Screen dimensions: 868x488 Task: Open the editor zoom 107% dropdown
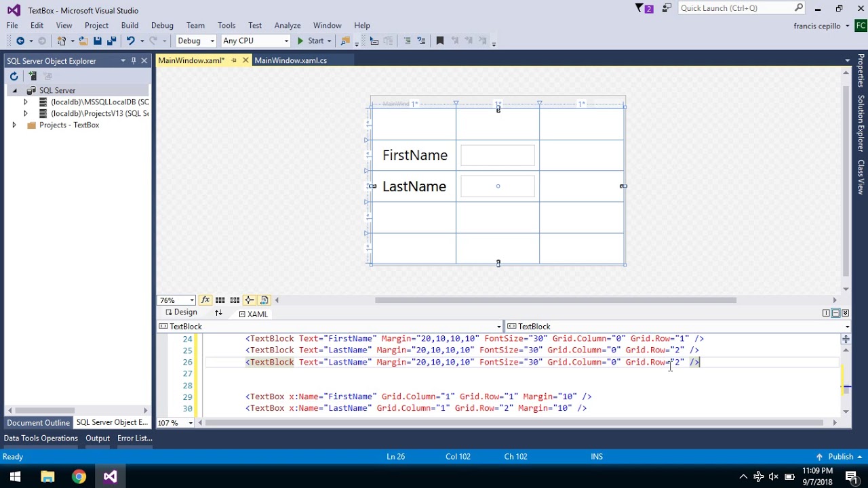(x=191, y=423)
